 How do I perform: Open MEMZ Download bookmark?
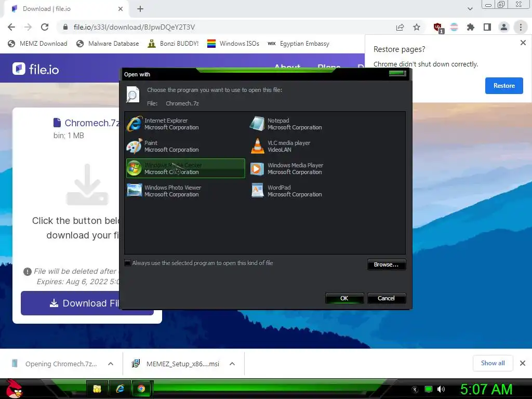(37, 44)
